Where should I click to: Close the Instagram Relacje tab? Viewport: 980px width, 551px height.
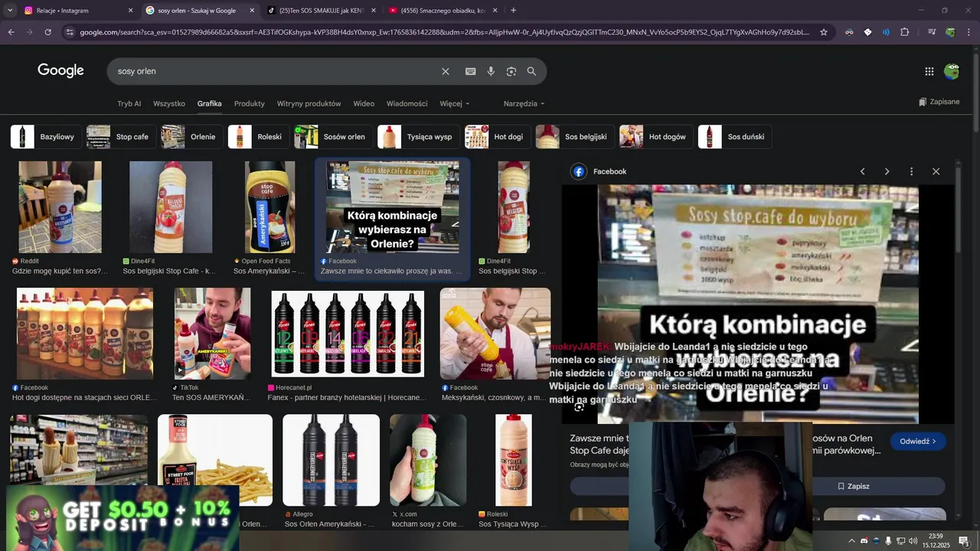(x=130, y=11)
